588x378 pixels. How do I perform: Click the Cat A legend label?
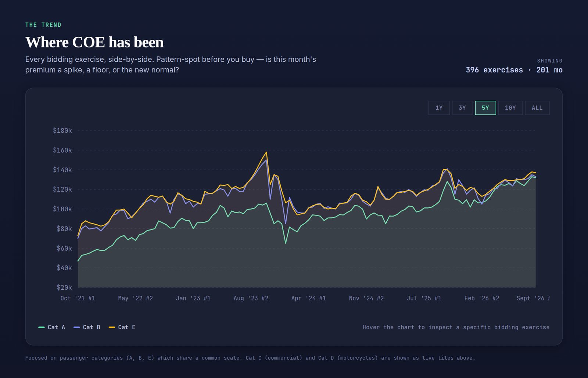click(x=56, y=327)
